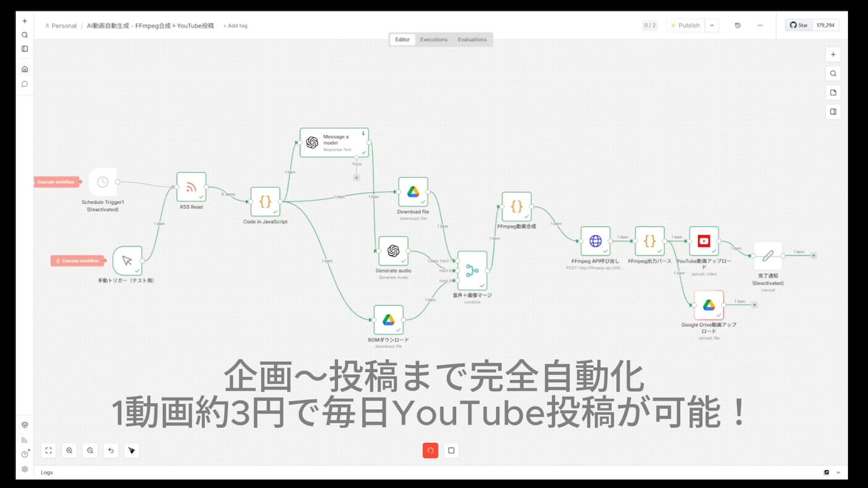The image size is (868, 488).
Task: Open settings gear in left sidebar
Action: tap(25, 469)
